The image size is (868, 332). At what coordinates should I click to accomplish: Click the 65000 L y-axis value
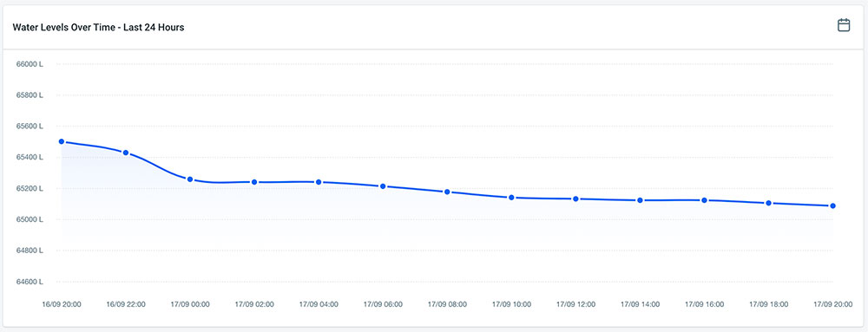click(x=30, y=219)
